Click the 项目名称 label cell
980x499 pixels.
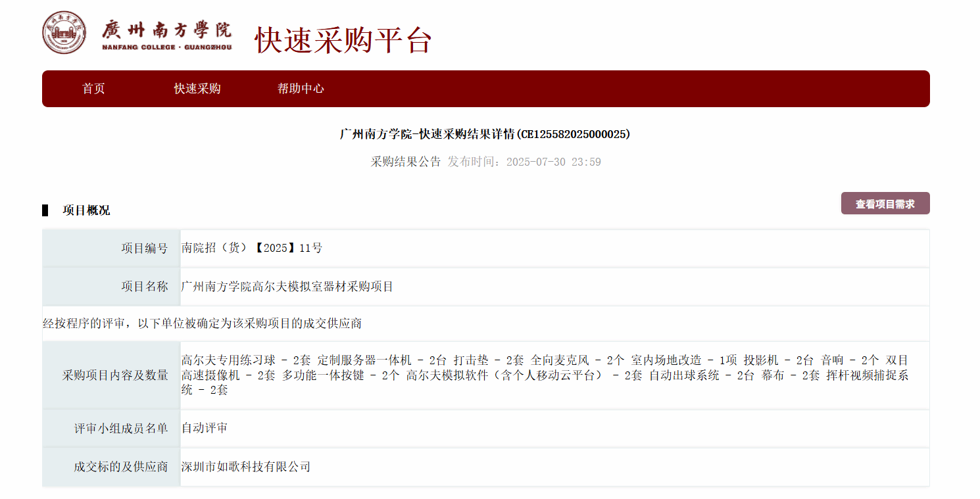111,287
